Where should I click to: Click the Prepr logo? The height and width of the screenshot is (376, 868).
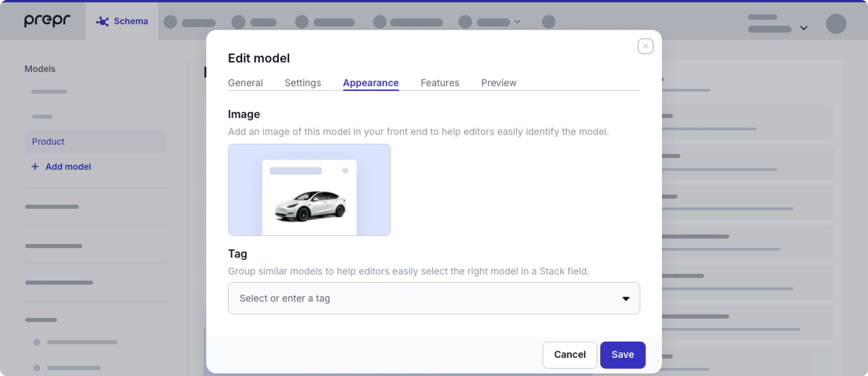(47, 21)
